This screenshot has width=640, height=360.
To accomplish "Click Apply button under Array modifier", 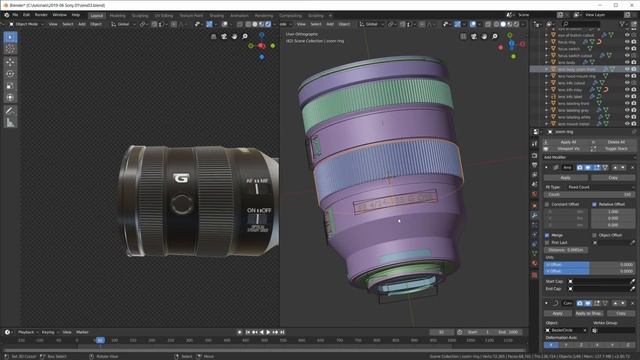I will point(566,178).
